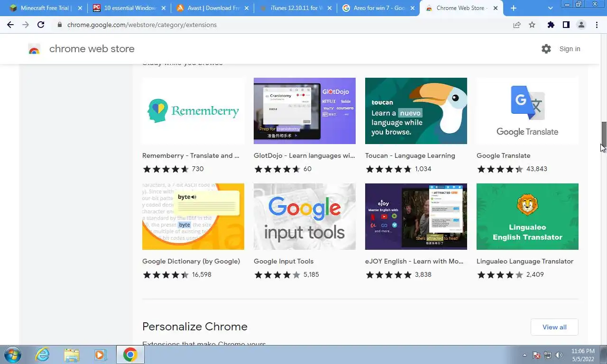The height and width of the screenshot is (364, 607).
Task: Close the 10 essential Windows tab
Action: (x=163, y=8)
